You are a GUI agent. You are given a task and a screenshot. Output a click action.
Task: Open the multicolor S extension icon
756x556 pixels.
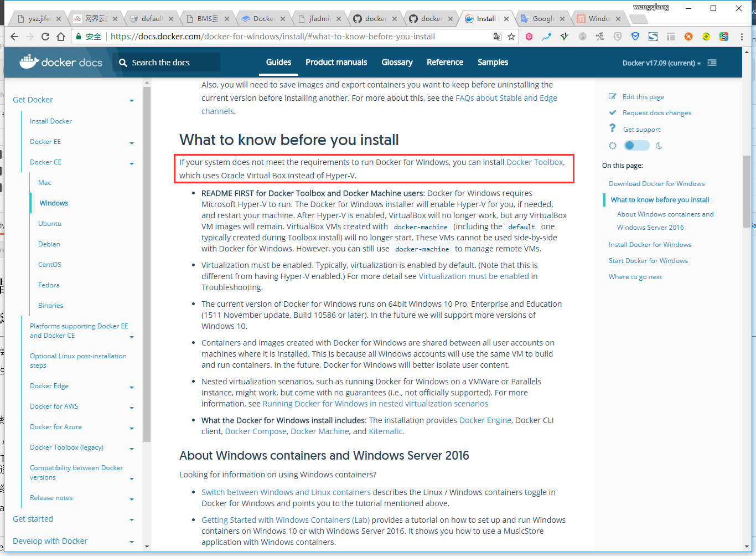pos(724,37)
